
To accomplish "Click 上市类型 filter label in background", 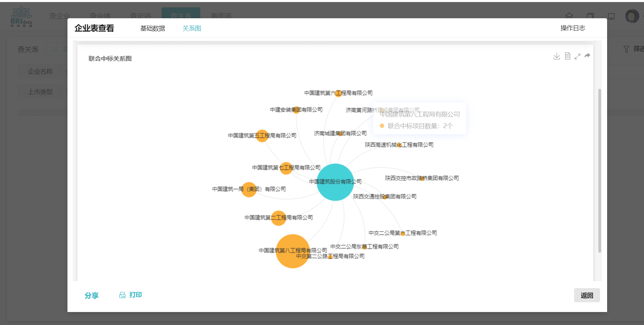I will 40,92.
